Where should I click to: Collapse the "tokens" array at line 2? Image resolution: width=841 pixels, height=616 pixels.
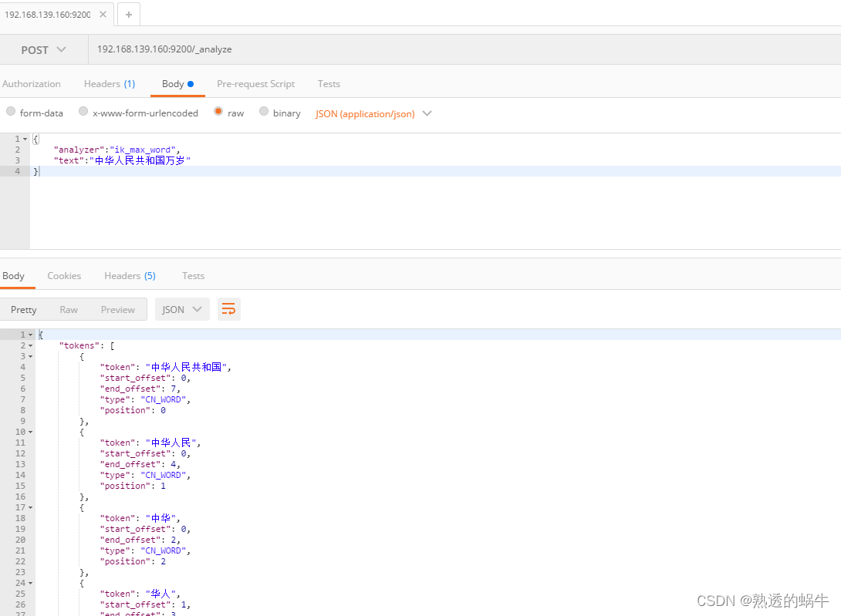(30, 346)
